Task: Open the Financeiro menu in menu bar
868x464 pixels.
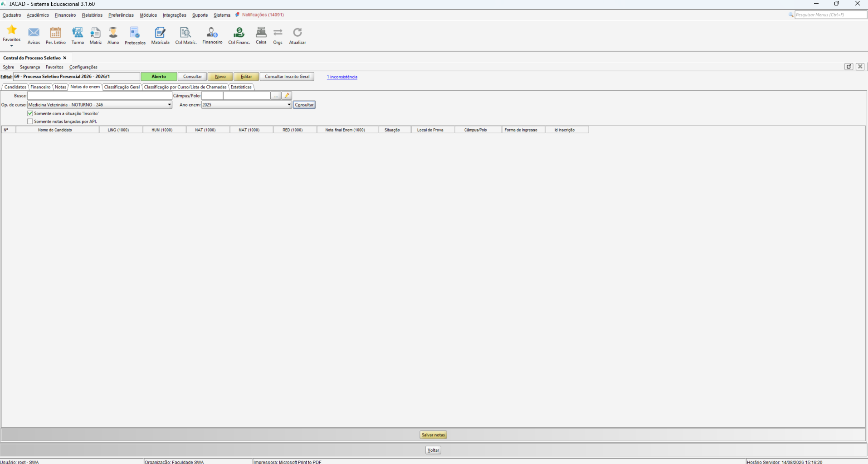Action: (x=65, y=15)
